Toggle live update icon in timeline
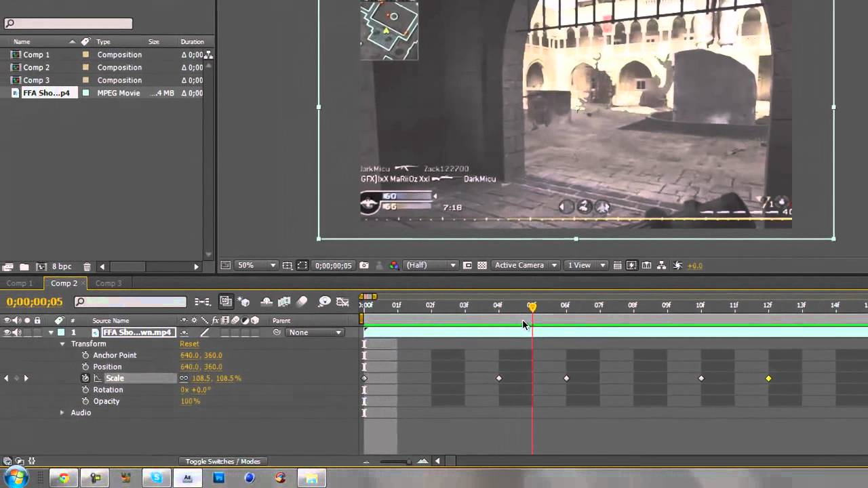The height and width of the screenshot is (488, 868). (x=226, y=302)
